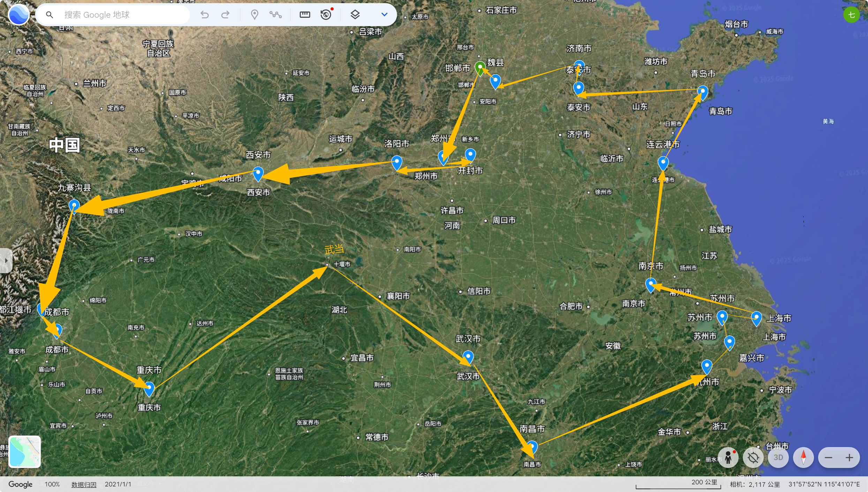Open the historical imagery tool

click(326, 15)
